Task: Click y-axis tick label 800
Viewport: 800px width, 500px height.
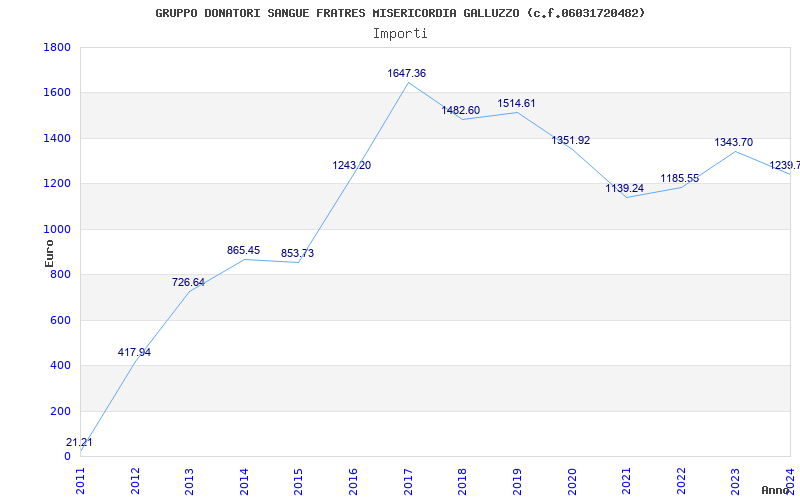Action: (x=60, y=275)
